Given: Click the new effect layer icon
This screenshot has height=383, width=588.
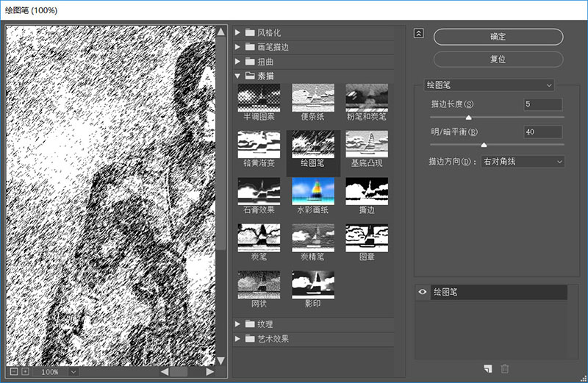Looking at the screenshot, I should point(488,369).
